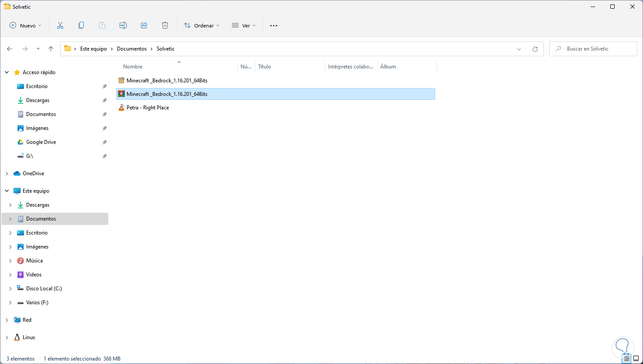The height and width of the screenshot is (364, 643).
Task: Open recent locations dropdown arrow
Action: (38, 49)
